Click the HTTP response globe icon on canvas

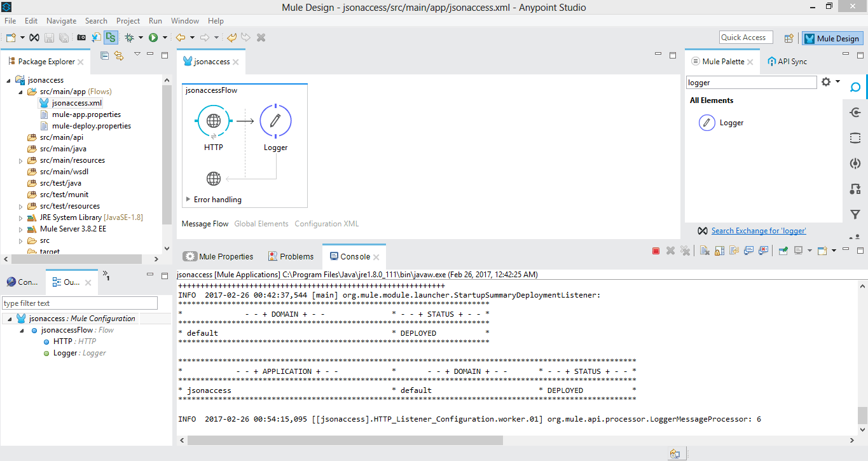[214, 179]
